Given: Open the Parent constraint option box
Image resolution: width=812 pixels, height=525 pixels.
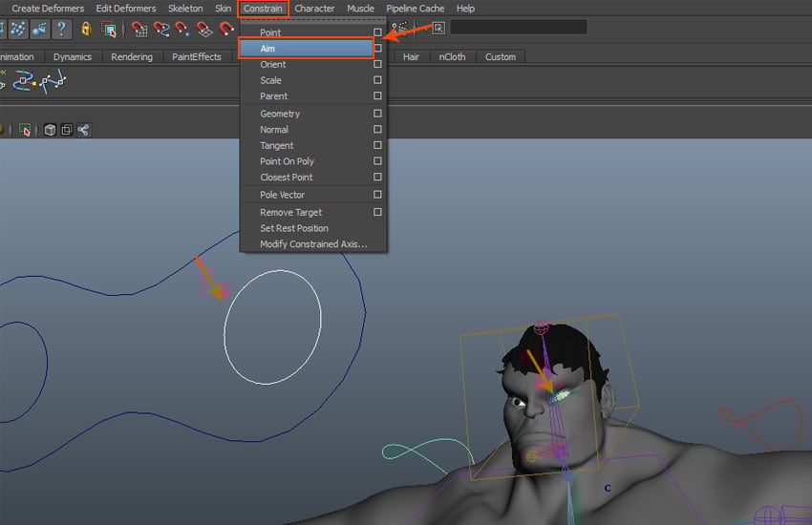Looking at the screenshot, I should 377,95.
